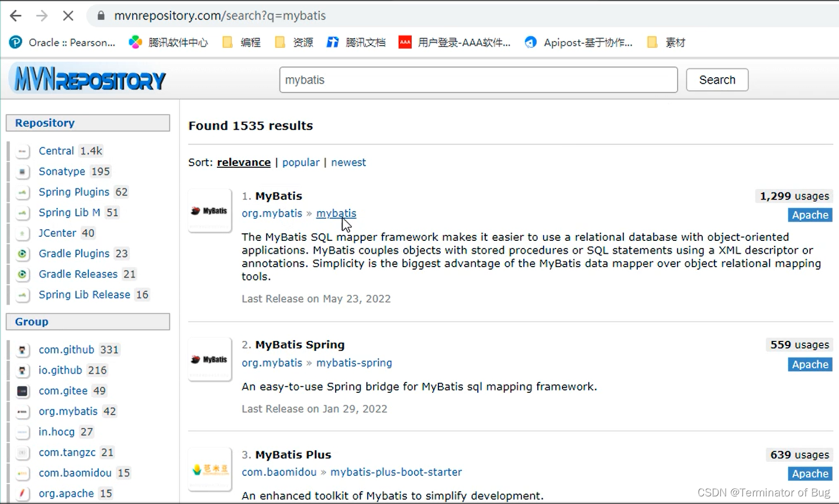Click the Repository section header
This screenshot has width=839, height=504.
[88, 123]
